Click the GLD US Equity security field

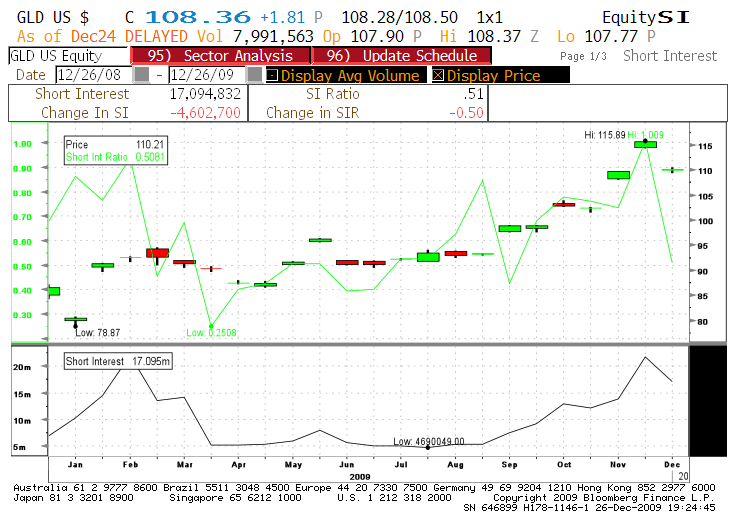pyautogui.click(x=68, y=56)
